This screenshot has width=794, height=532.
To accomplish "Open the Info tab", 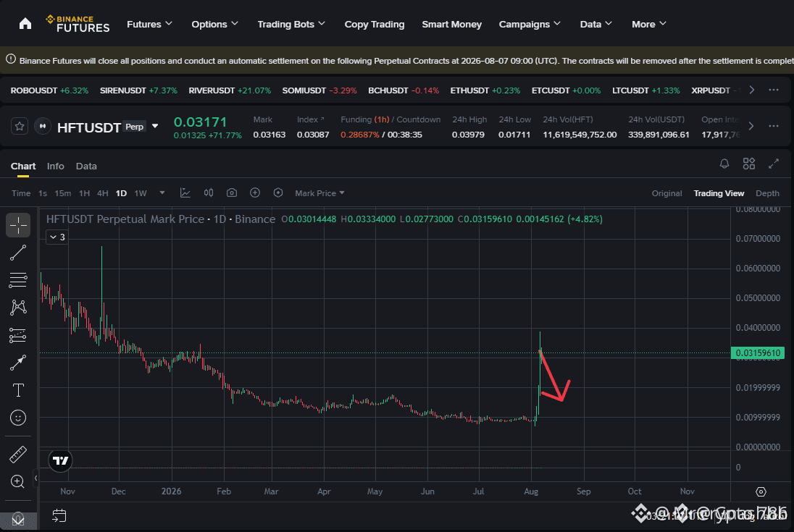I will pyautogui.click(x=55, y=166).
